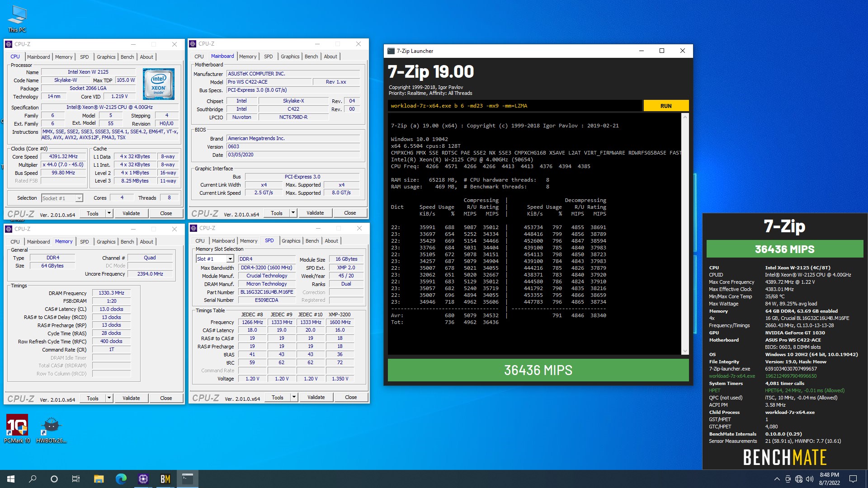
Task: Open notification center icon
Action: click(x=853, y=479)
